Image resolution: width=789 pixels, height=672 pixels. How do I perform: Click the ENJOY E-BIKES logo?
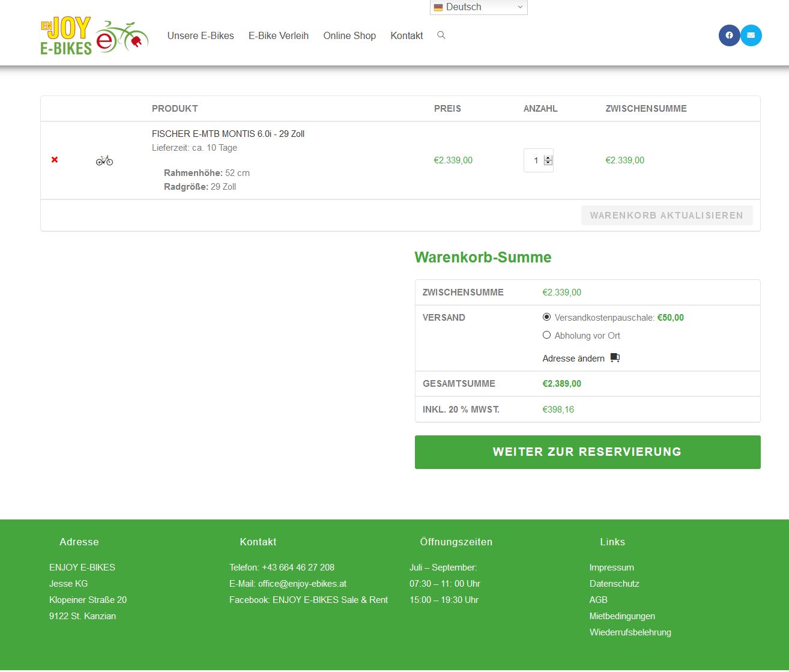[94, 36]
